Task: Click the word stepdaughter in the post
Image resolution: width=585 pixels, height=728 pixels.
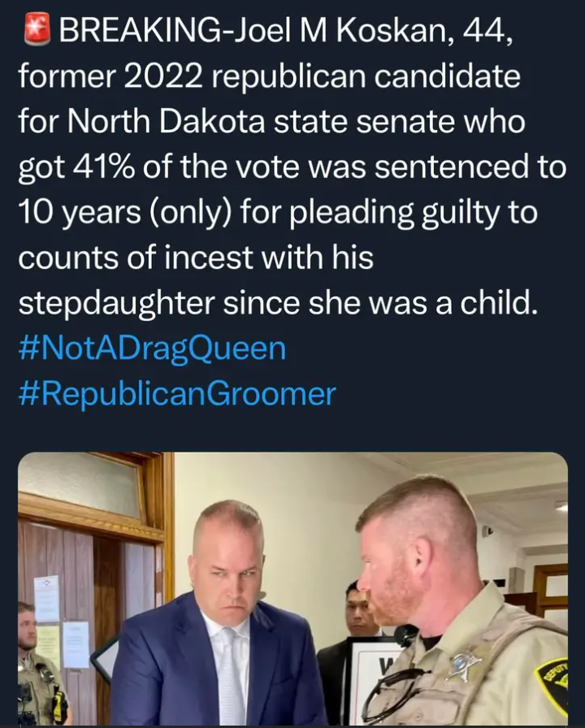Action: (116, 304)
